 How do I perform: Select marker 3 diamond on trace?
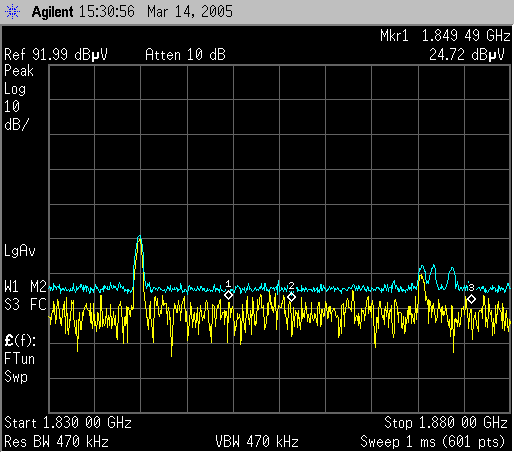pyautogui.click(x=471, y=299)
